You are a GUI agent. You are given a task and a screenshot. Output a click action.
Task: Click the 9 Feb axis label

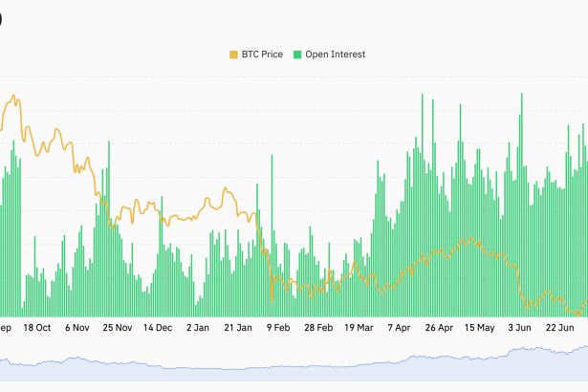point(278,328)
